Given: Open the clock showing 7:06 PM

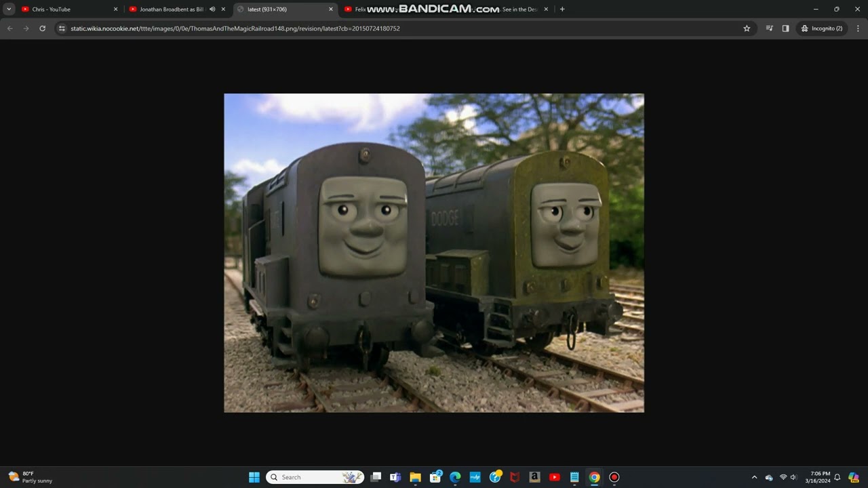Looking at the screenshot, I should point(818,477).
